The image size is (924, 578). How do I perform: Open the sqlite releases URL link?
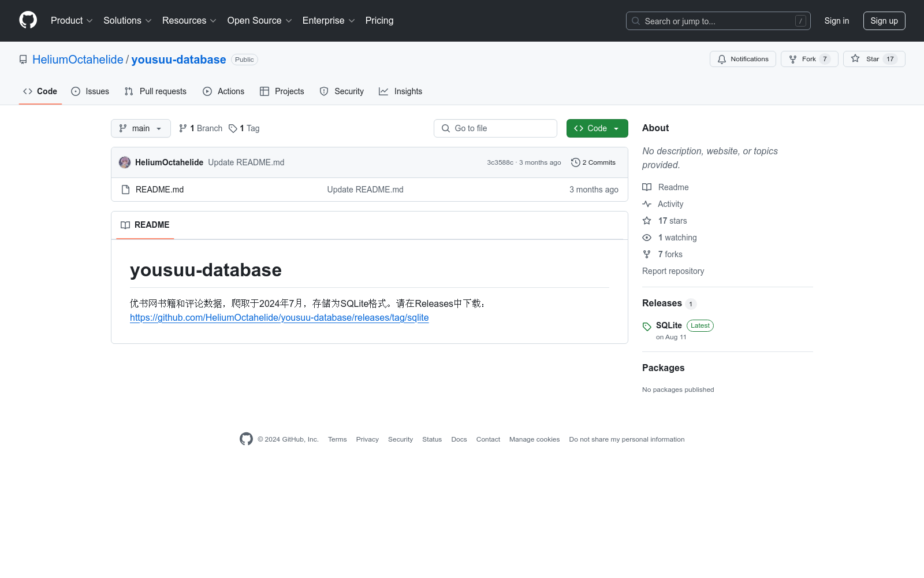coord(279,318)
